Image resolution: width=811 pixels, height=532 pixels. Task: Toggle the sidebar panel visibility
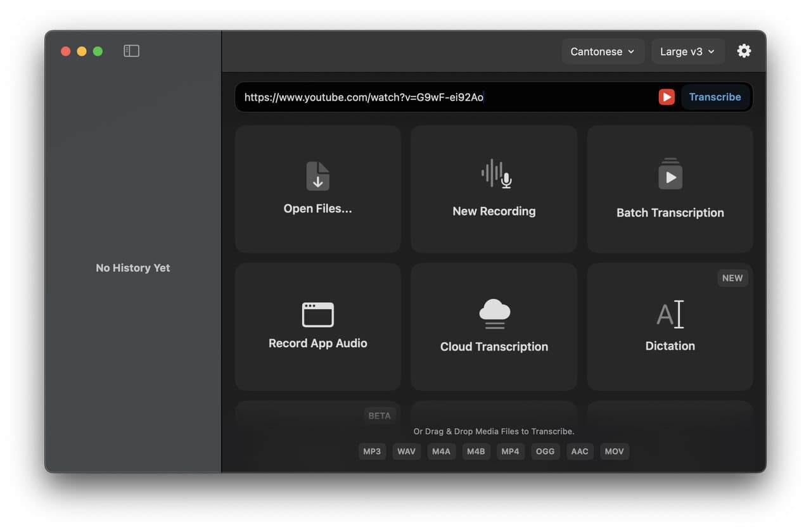click(x=131, y=51)
